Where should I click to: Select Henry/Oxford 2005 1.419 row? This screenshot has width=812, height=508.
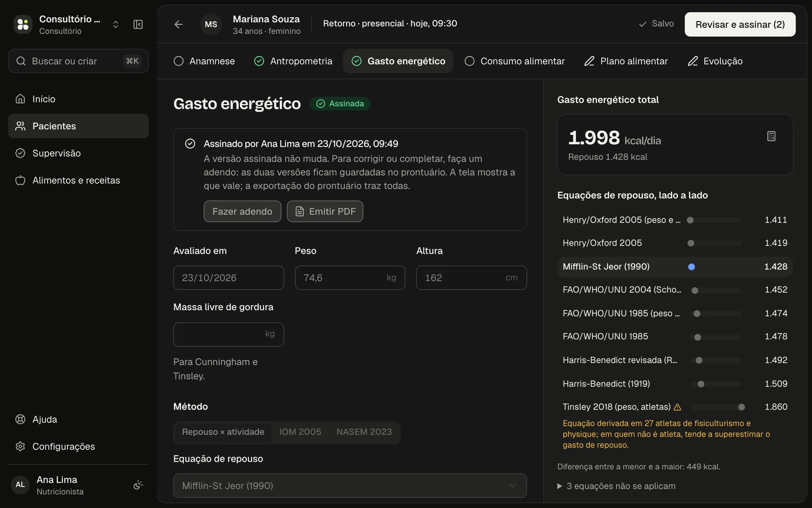click(675, 243)
